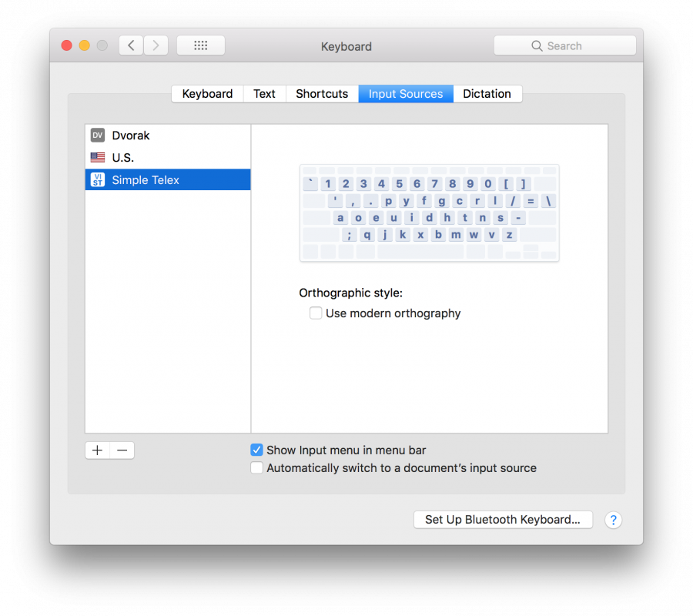Switch to the Shortcuts tab
This screenshot has height=616, width=693.
pyautogui.click(x=322, y=94)
